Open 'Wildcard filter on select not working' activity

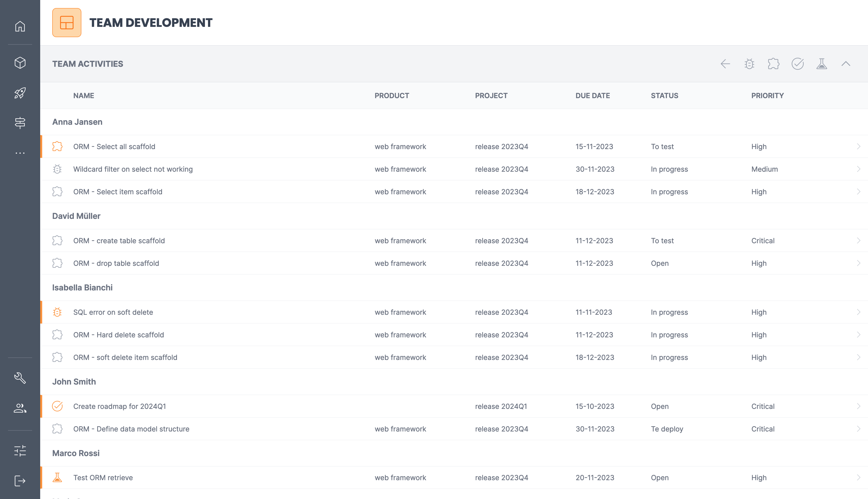[133, 169]
